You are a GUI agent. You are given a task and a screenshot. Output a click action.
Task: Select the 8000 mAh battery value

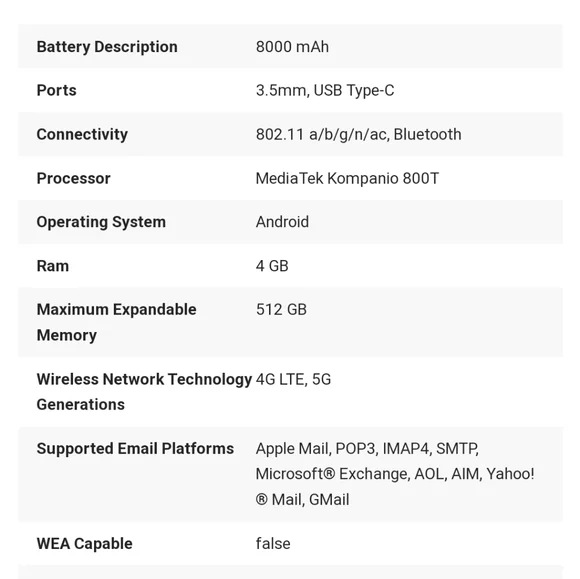tap(292, 47)
